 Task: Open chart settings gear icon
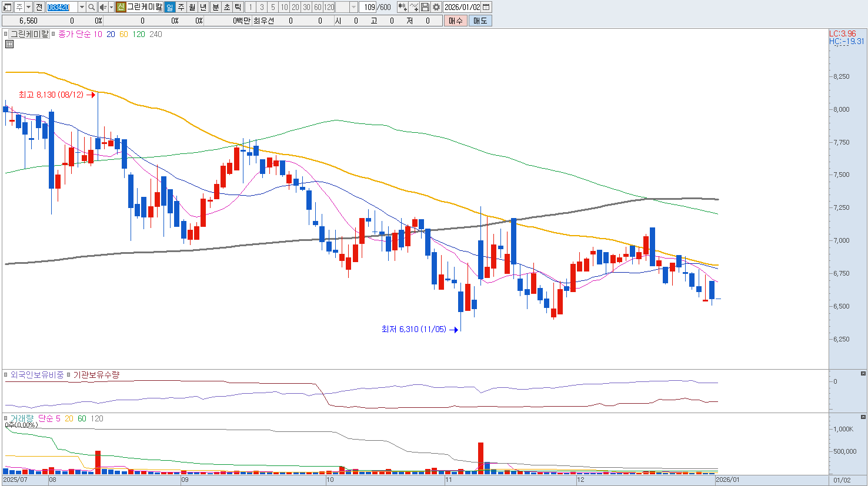tap(436, 7)
